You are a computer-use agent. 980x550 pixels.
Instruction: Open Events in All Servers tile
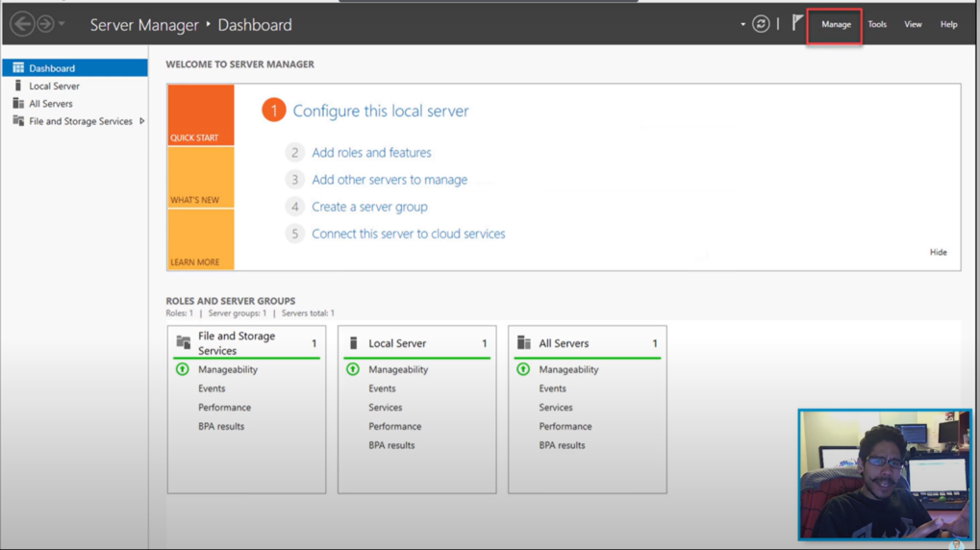point(552,388)
